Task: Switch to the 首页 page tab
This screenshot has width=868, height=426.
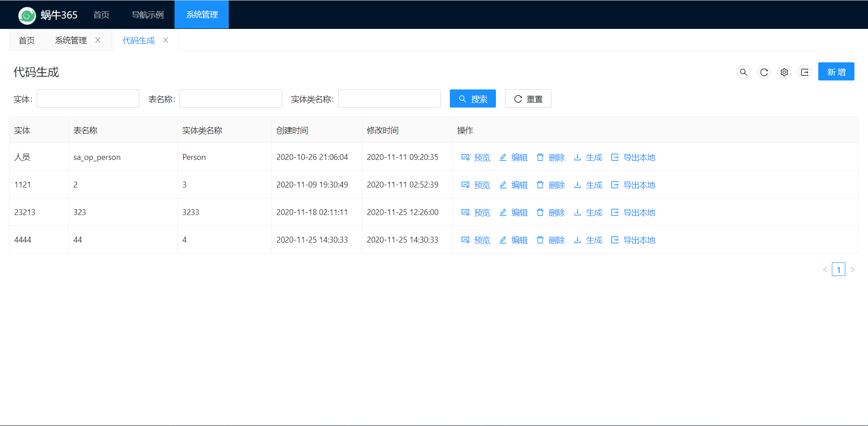Action: pyautogui.click(x=27, y=41)
